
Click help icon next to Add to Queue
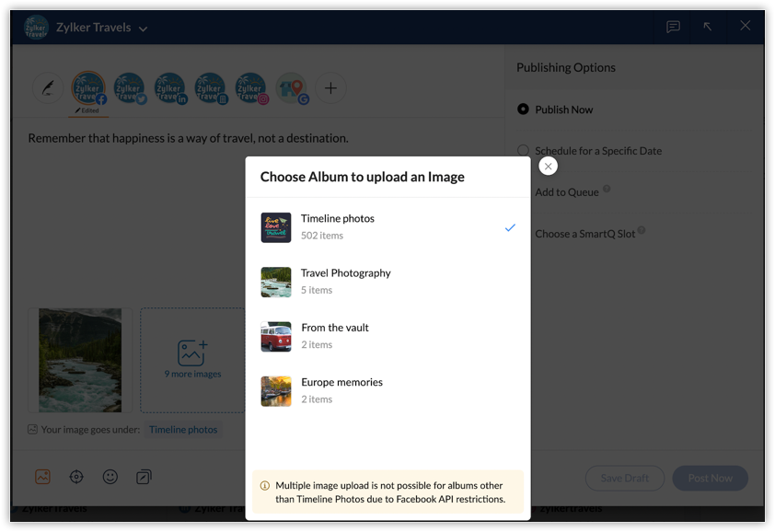(607, 189)
